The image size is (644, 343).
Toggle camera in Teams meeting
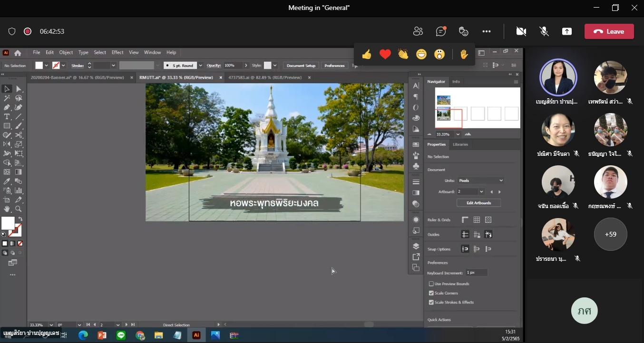(521, 31)
